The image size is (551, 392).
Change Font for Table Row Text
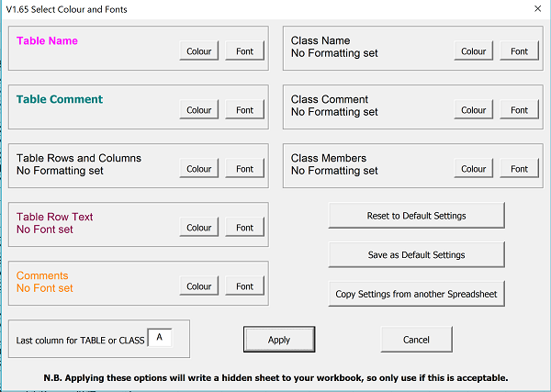tap(244, 228)
